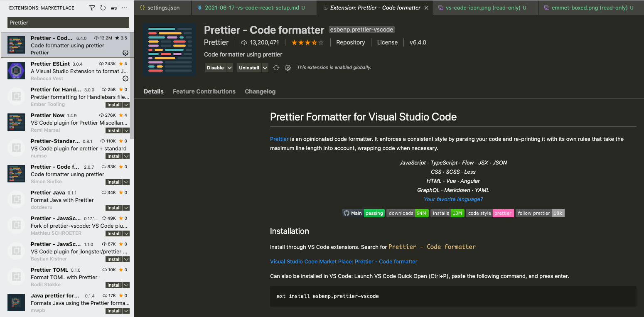
Task: Click Java prettier formatter extension icon
Action: [16, 302]
